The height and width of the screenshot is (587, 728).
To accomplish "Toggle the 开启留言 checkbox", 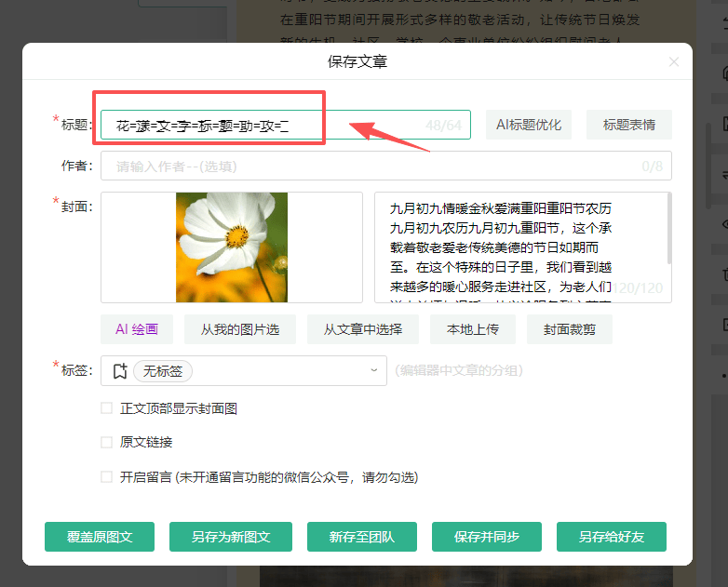I will (107, 477).
